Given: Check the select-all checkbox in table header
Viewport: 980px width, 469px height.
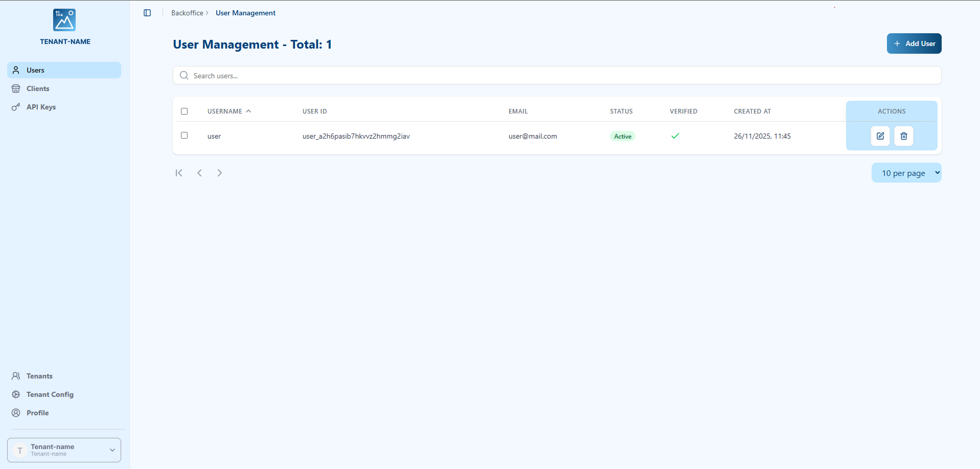Looking at the screenshot, I should [184, 111].
